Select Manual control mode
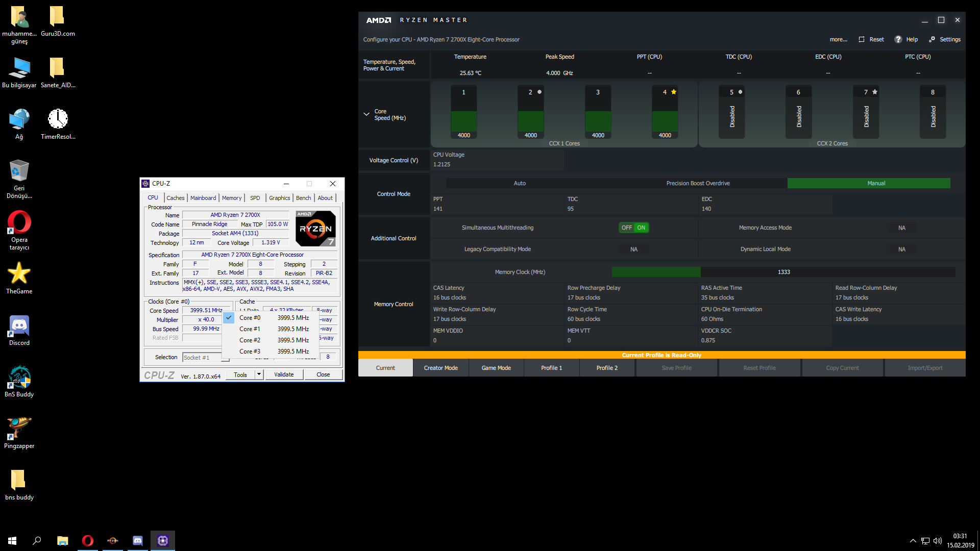 coord(869,183)
